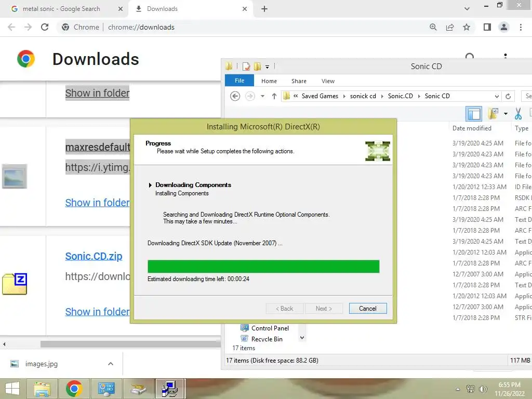Go back in Chrome browser

pyautogui.click(x=11, y=27)
